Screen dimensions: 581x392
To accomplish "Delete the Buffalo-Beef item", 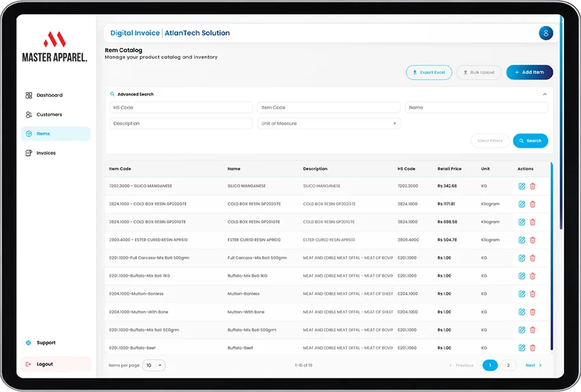I will coord(532,348).
